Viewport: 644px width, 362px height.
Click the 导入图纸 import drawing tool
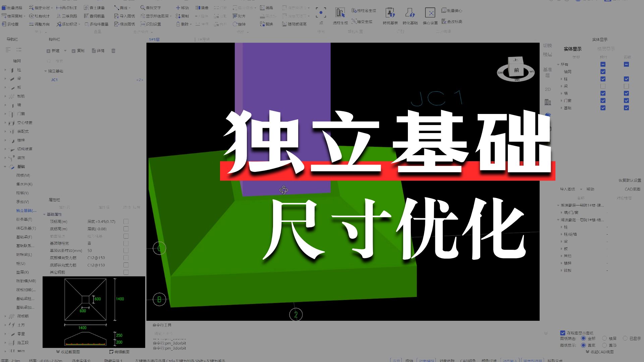(x=124, y=16)
